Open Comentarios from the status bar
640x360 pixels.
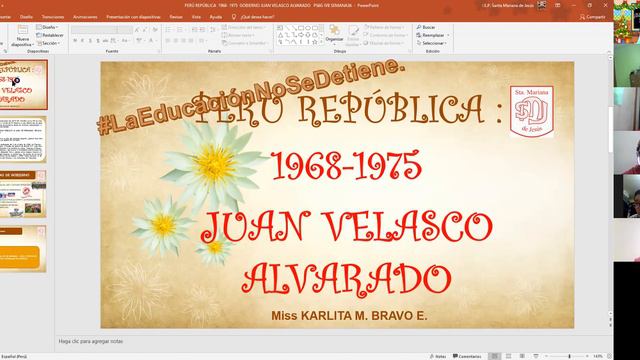coord(467,356)
